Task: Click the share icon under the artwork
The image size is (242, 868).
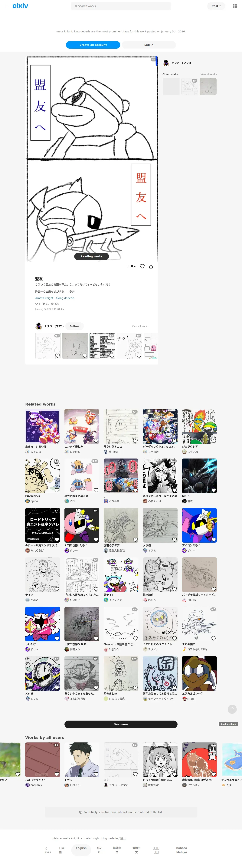Action: tap(151, 266)
